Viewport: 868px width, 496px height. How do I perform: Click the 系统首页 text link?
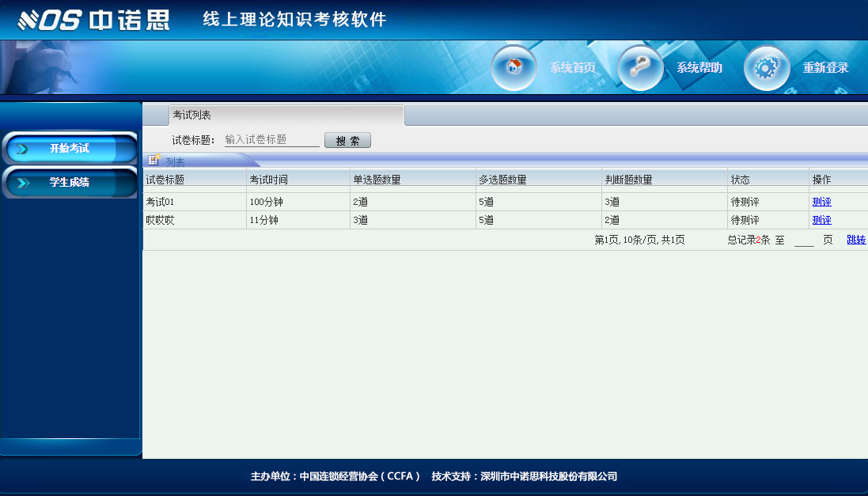[x=573, y=68]
